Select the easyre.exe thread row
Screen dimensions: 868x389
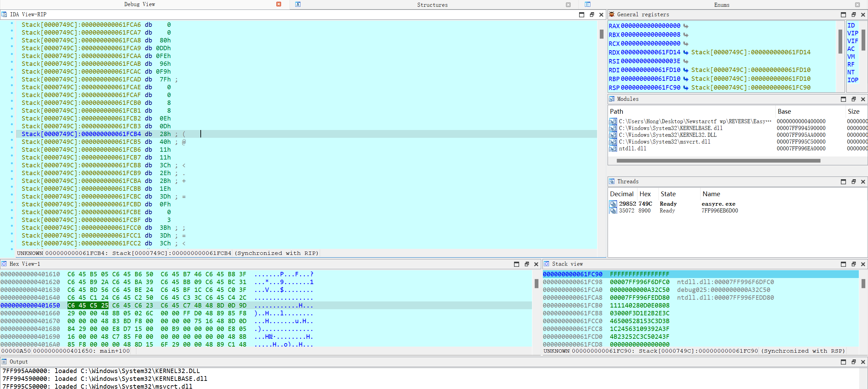[738, 204]
